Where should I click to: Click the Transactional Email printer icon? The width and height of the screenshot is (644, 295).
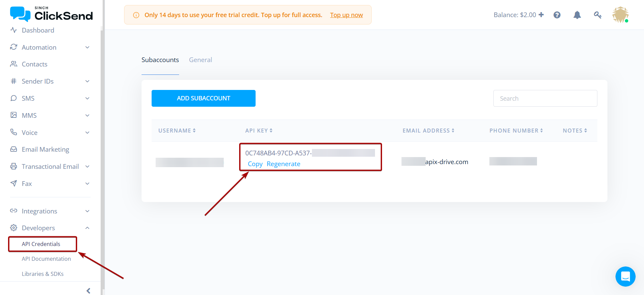13,166
